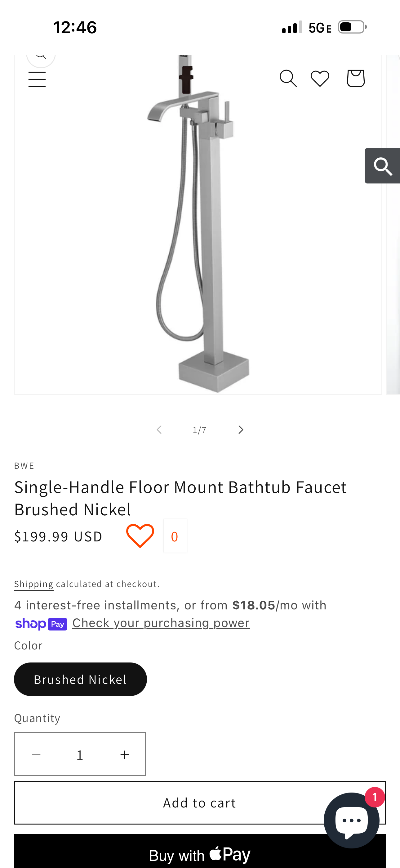Screen dimensions: 400x868
Task: Go to previous product image slide
Action: [x=159, y=430]
